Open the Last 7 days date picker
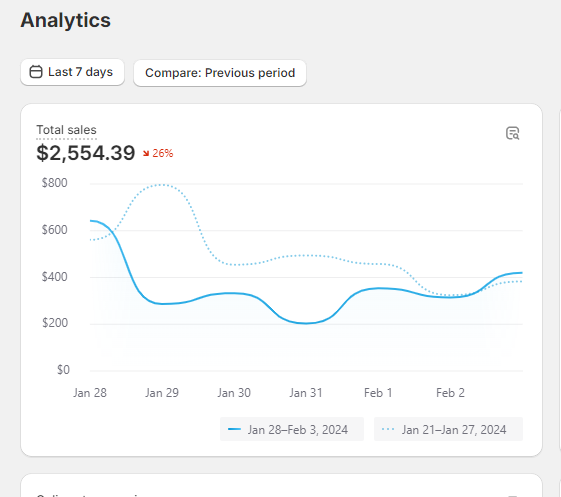Viewport: 561px width, 497px height. click(x=72, y=72)
